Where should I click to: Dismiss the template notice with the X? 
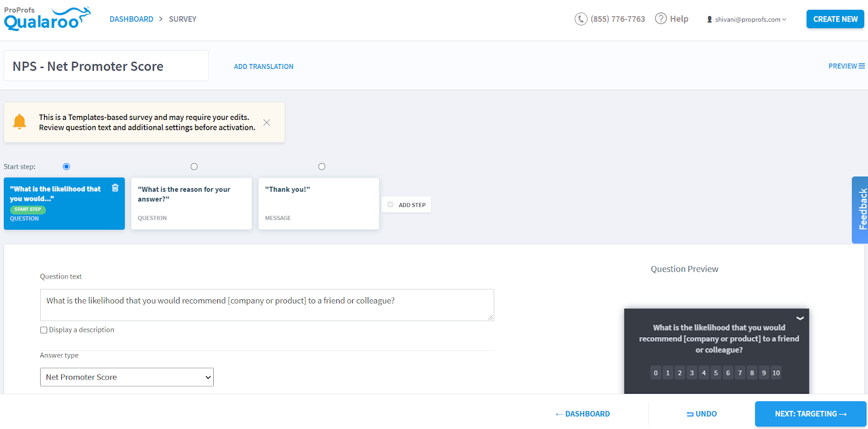coord(266,123)
